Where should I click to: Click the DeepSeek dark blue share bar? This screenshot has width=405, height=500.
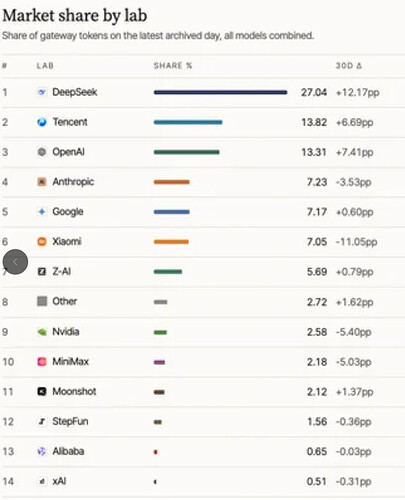220,92
